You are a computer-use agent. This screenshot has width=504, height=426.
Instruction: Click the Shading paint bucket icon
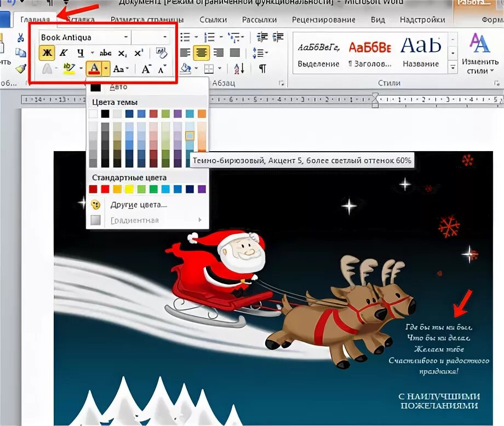(186, 69)
